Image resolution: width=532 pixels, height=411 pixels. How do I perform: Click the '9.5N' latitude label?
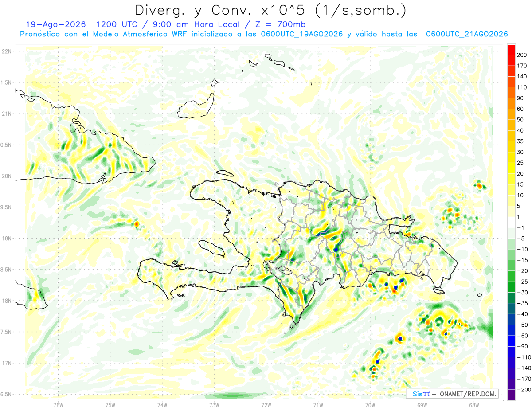pyautogui.click(x=7, y=207)
